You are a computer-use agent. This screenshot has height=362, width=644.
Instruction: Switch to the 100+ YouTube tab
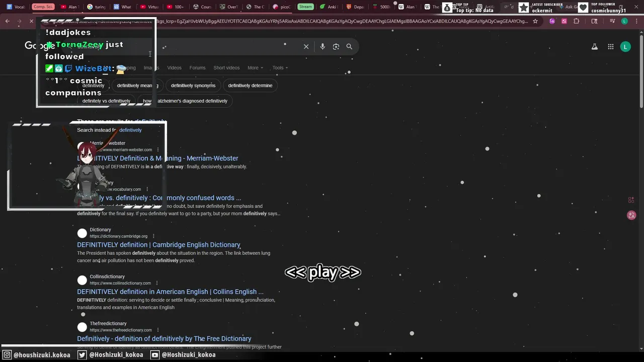176,7
